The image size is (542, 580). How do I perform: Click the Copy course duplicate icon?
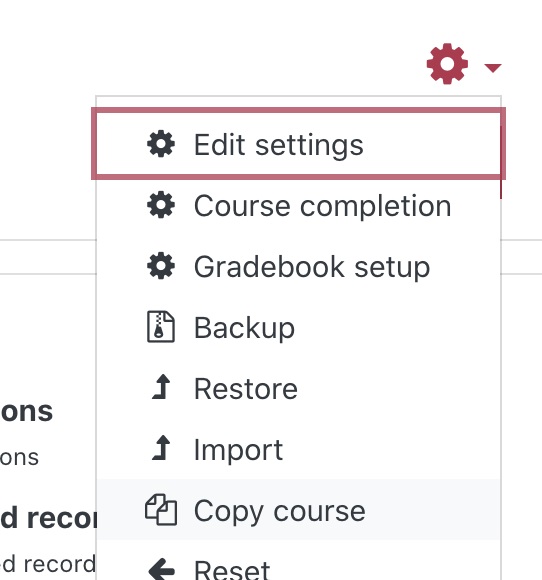[161, 510]
